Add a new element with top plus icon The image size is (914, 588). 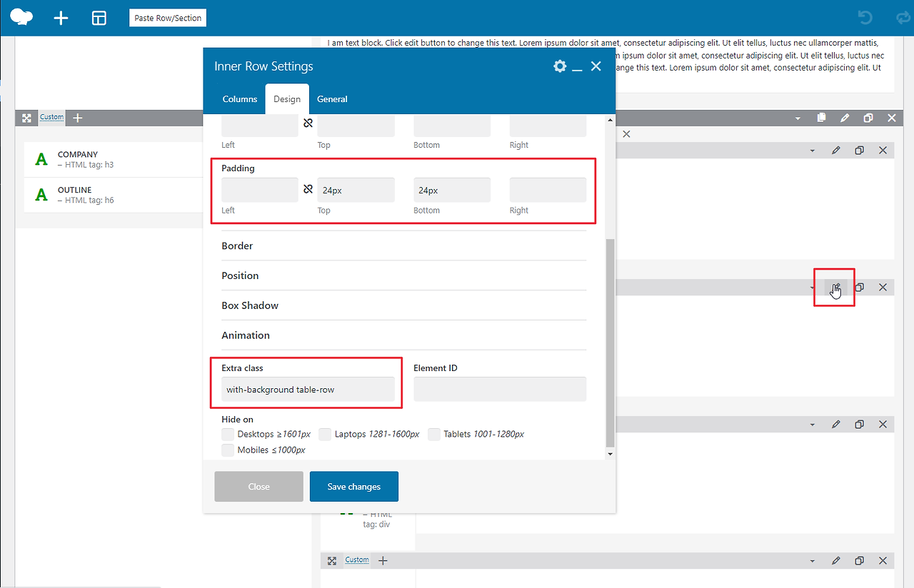[61, 18]
